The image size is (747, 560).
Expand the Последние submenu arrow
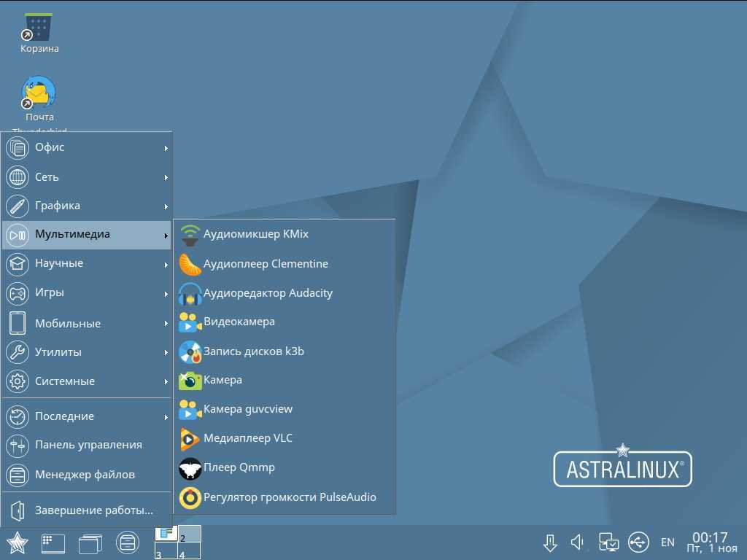(166, 417)
